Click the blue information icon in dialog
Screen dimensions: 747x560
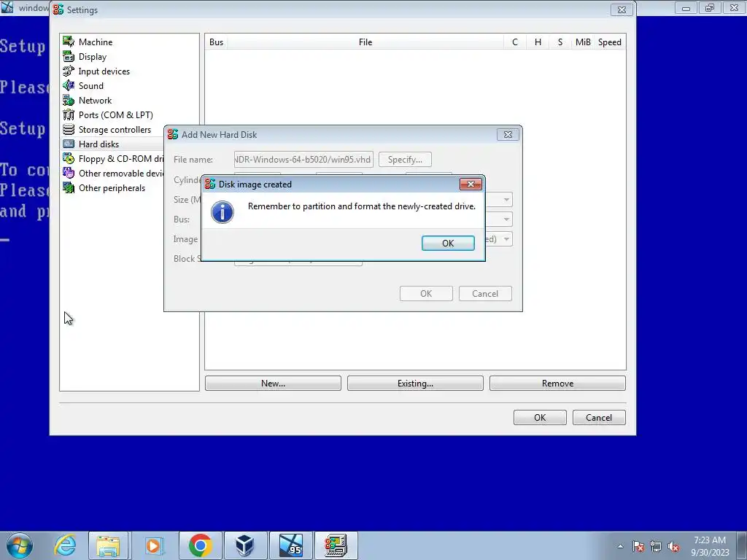coord(222,212)
